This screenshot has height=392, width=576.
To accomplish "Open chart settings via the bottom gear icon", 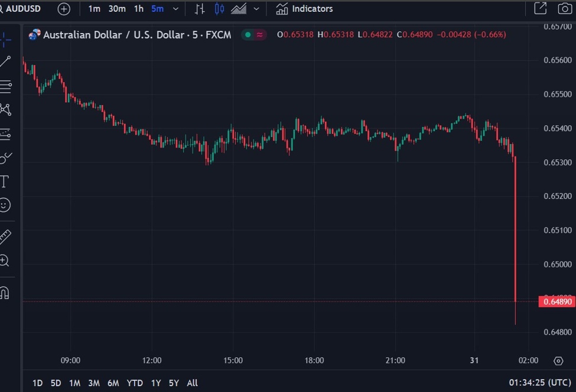I will pos(558,360).
